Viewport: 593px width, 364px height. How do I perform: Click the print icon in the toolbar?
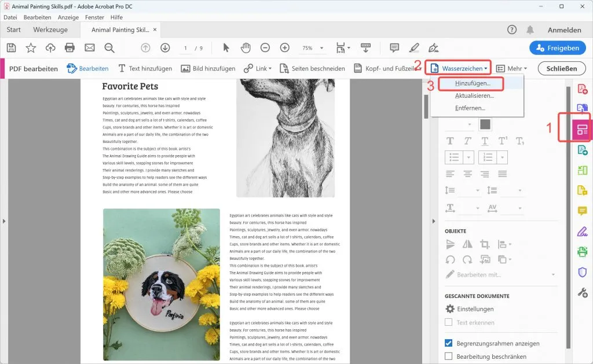(x=70, y=48)
